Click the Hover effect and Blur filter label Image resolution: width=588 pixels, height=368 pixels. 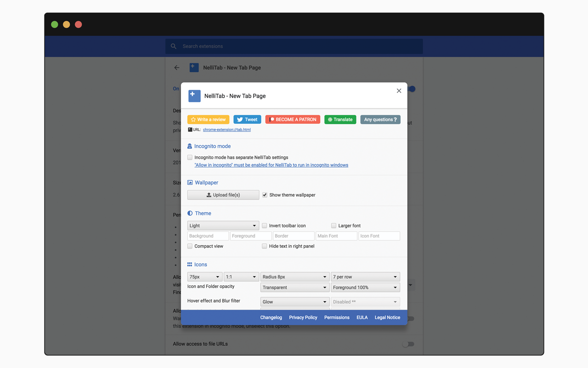[214, 301]
